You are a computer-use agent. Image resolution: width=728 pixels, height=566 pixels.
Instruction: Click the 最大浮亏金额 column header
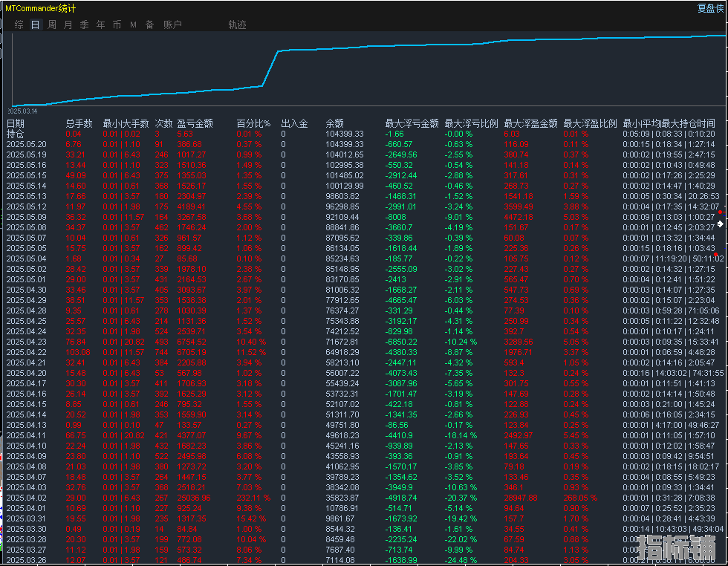click(x=412, y=123)
